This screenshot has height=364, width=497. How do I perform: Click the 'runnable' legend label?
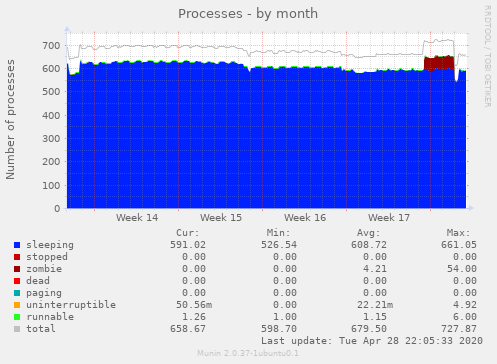[50, 317]
